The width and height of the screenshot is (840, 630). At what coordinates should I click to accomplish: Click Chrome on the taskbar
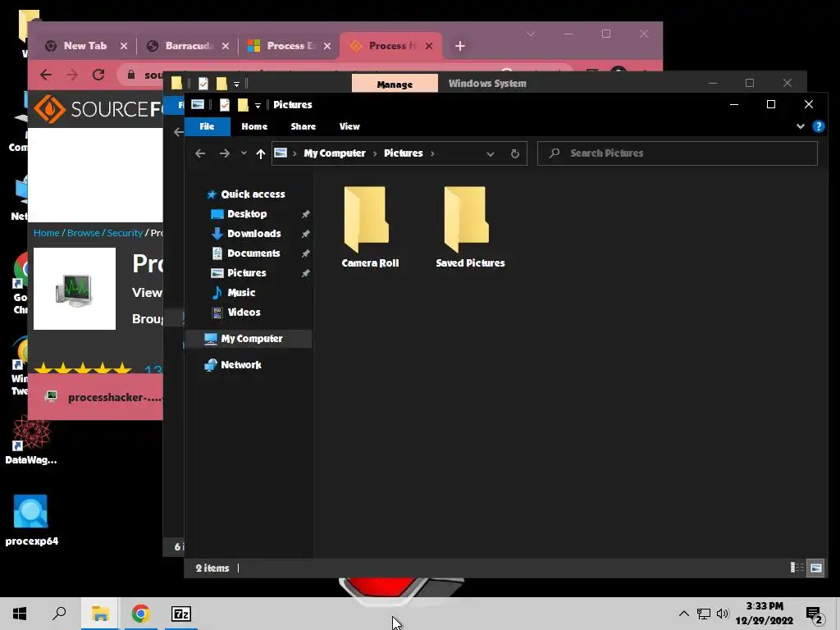[x=140, y=614]
